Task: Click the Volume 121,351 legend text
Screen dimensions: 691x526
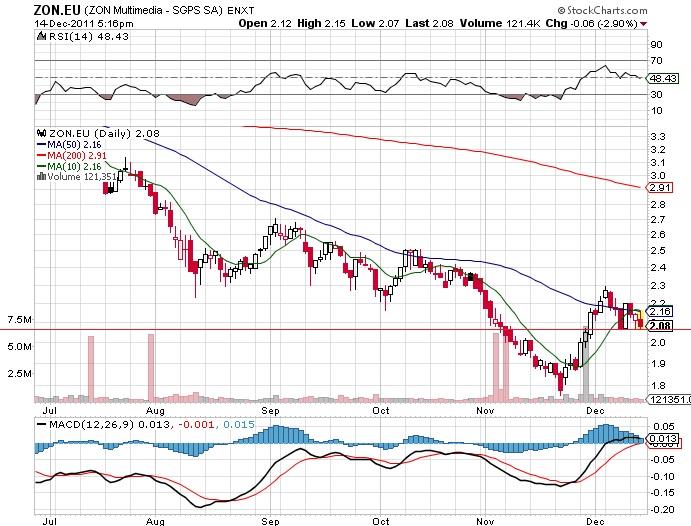Action: [82, 177]
